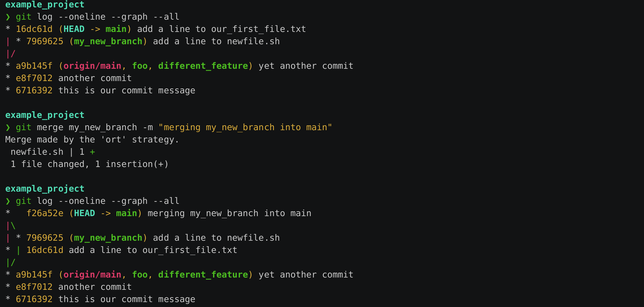Click first commit hash 6716392 at top log
Screen dimensions: 644x307
34,91
